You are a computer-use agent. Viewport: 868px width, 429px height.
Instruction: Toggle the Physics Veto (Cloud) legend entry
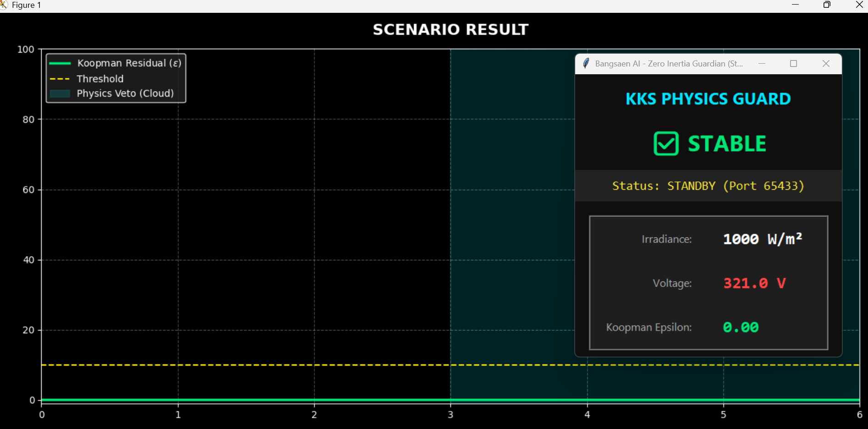click(x=125, y=93)
